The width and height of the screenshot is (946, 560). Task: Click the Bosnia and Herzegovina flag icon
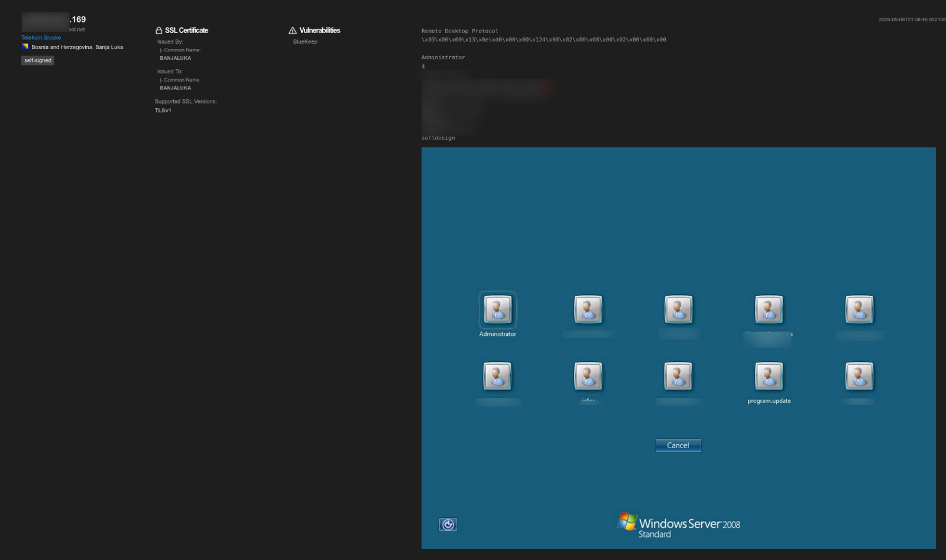25,47
